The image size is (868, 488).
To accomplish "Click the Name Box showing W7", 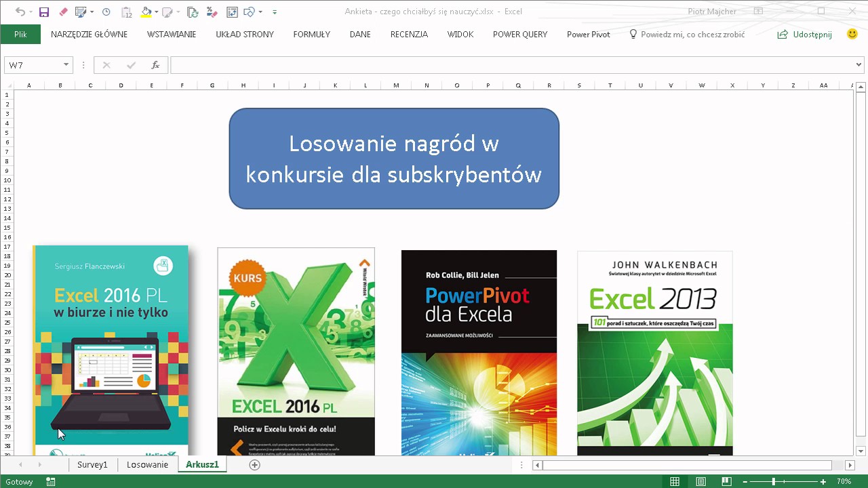I will (x=33, y=65).
